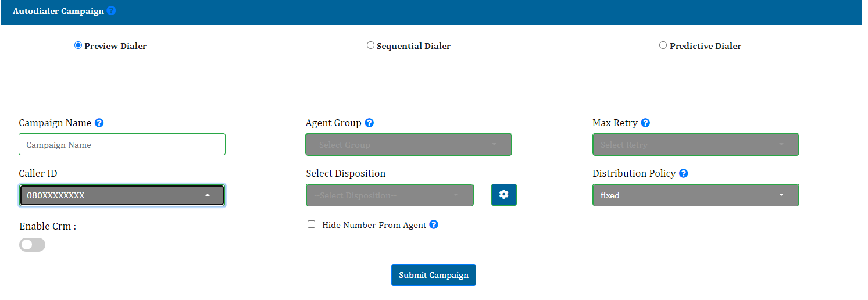Click the Campaign Name text field
Viewport: 868px width, 300px height.
point(122,145)
